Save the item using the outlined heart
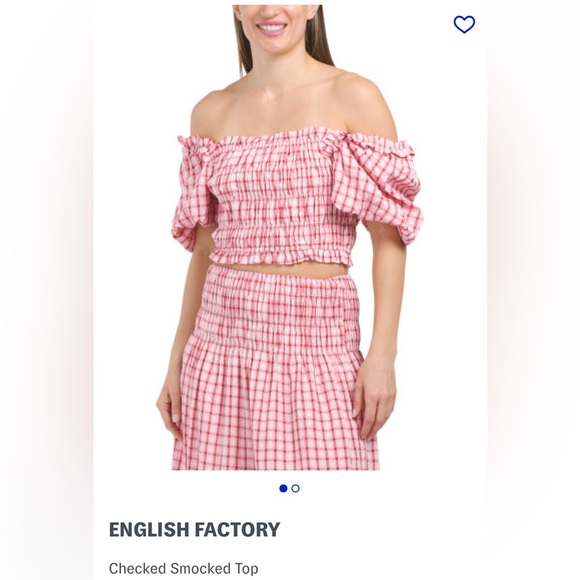Viewport: 580px width, 580px height. tap(464, 24)
